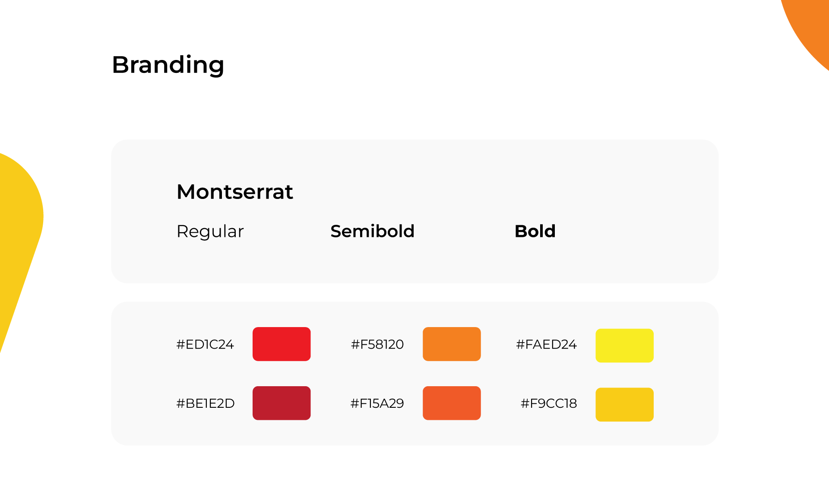Click the Regular font weight sample
829x504 pixels.
click(x=210, y=231)
